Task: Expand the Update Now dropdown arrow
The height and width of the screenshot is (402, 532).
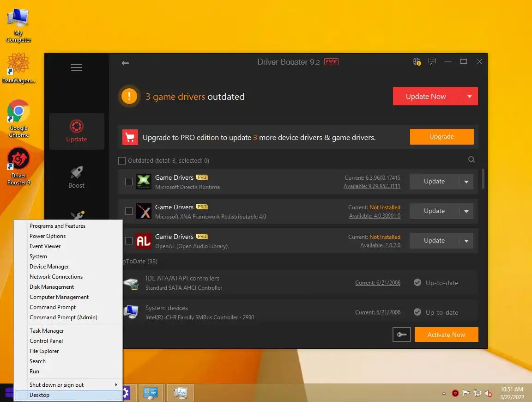Action: pos(470,97)
